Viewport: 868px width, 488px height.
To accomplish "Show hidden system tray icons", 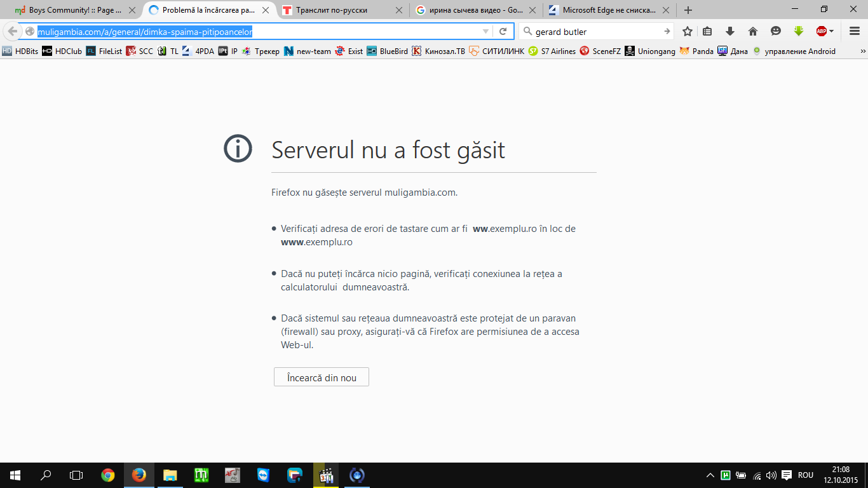I will click(x=710, y=475).
